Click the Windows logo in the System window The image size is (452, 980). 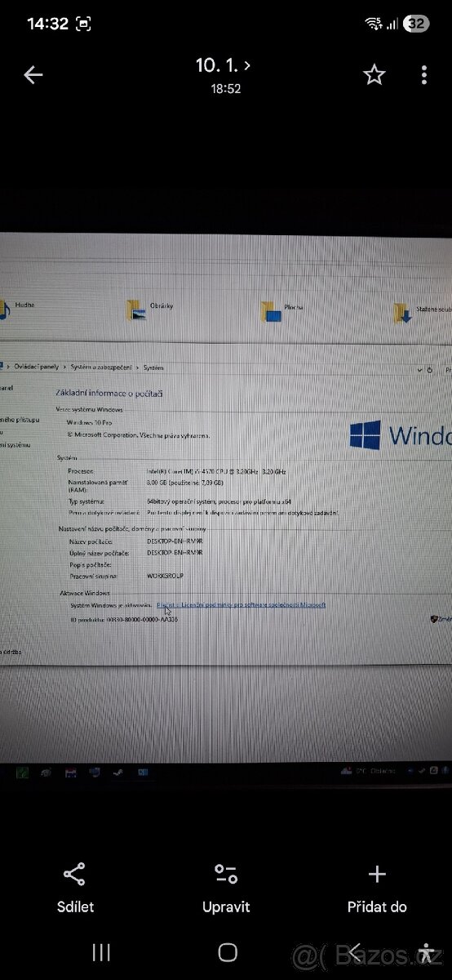(365, 435)
